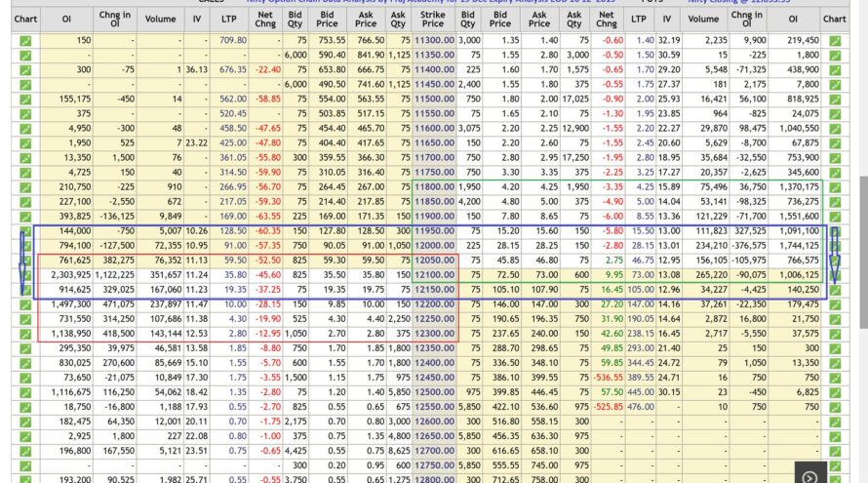Click puts ask price 841.90 in calls
This screenshot has width=868, height=483.
coord(371,56)
